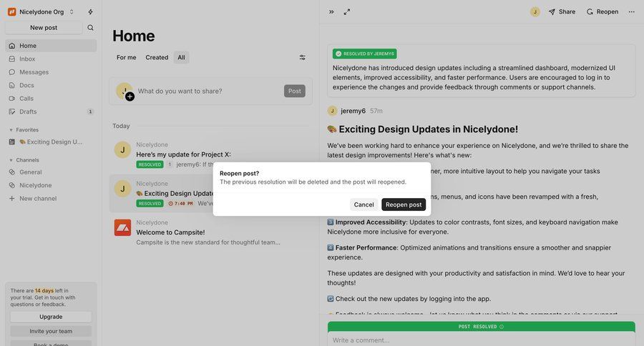Click RESOLVED badge on Exciting Design Updates
Viewport: 644px width, 346px height.
click(150, 204)
